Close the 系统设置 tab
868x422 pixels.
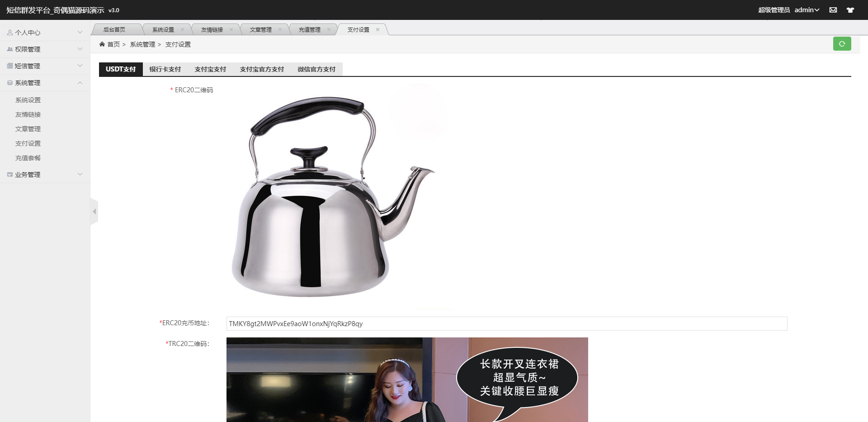click(x=182, y=30)
